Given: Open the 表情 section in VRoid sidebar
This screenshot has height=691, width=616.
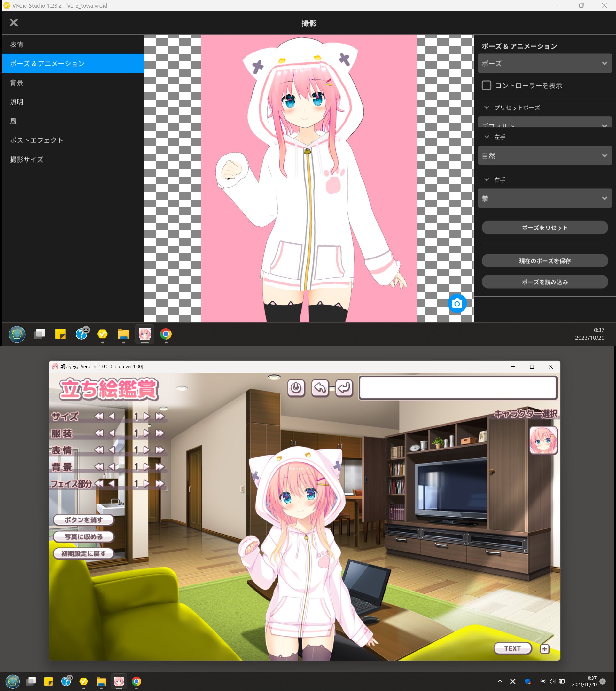Looking at the screenshot, I should (x=73, y=44).
